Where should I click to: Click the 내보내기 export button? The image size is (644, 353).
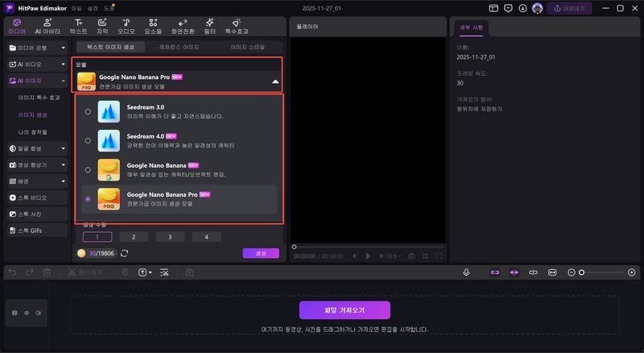click(x=569, y=8)
